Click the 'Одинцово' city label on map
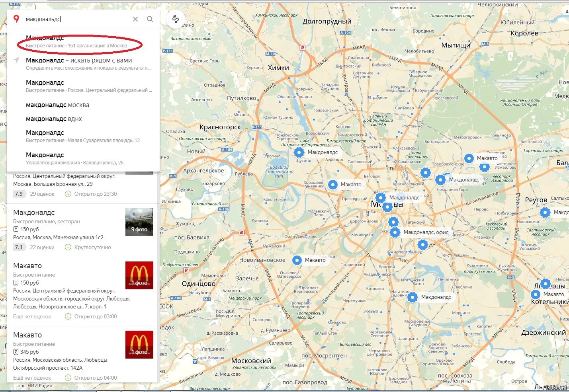Viewport: 569px width, 392px height. pos(198,284)
